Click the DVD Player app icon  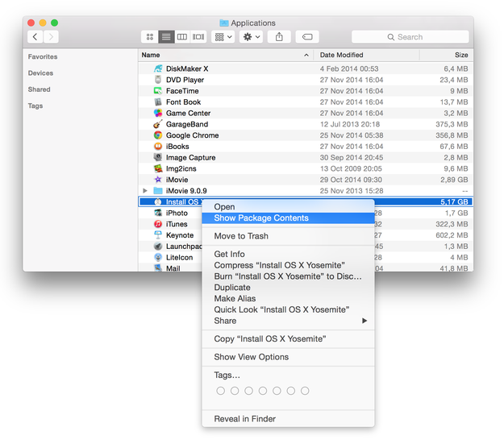[158, 80]
